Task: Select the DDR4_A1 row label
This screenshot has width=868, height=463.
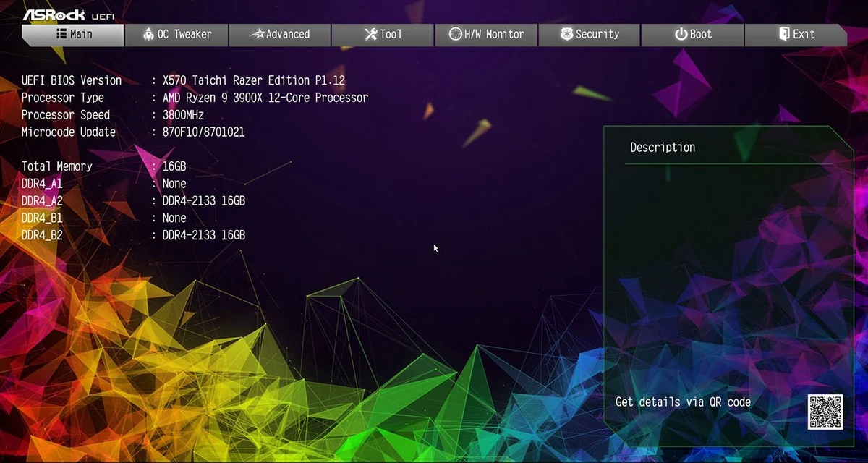Action: [x=42, y=184]
